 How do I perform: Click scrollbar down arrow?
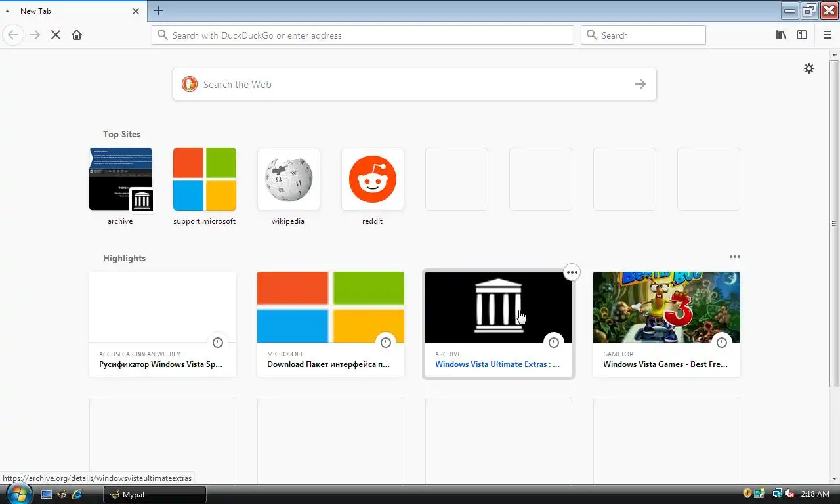pos(835,478)
